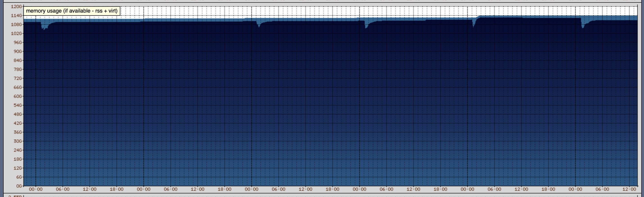
Task: Select the 48G y-axis label
Action: tap(18, 114)
